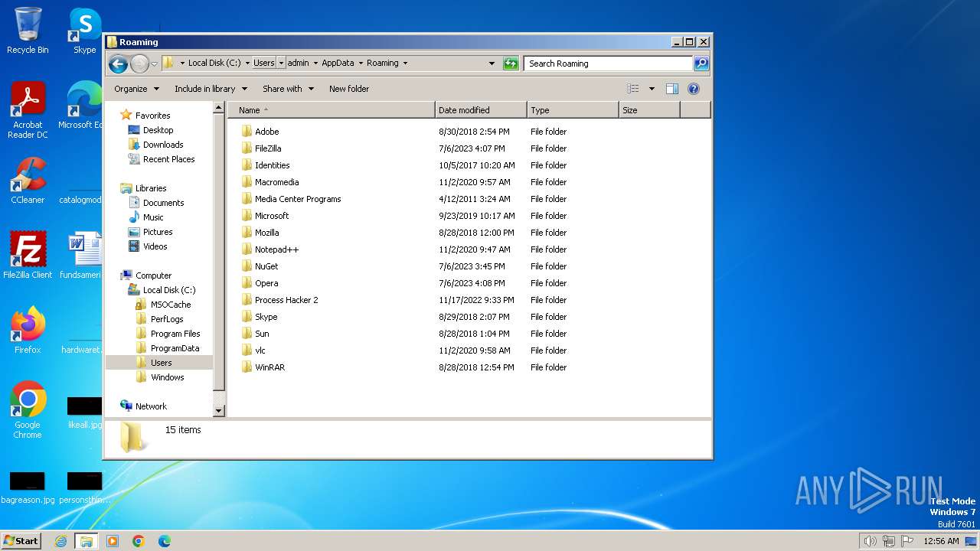
Task: Sort by Type column header
Action: click(573, 110)
